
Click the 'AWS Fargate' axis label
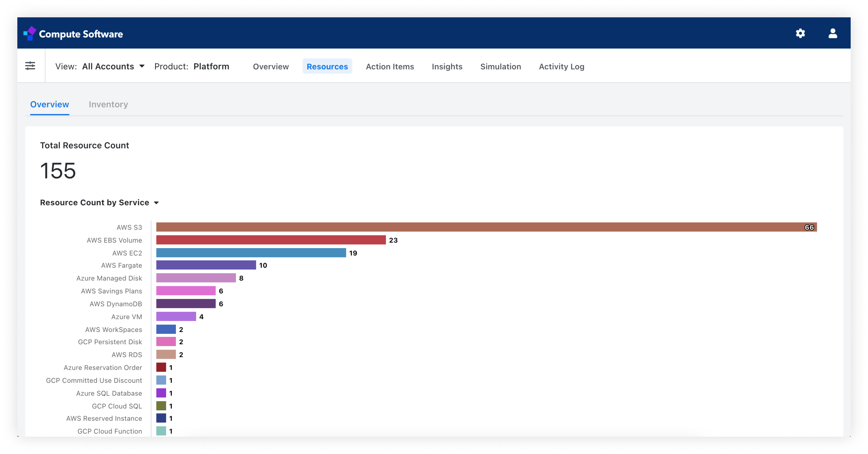(x=122, y=265)
